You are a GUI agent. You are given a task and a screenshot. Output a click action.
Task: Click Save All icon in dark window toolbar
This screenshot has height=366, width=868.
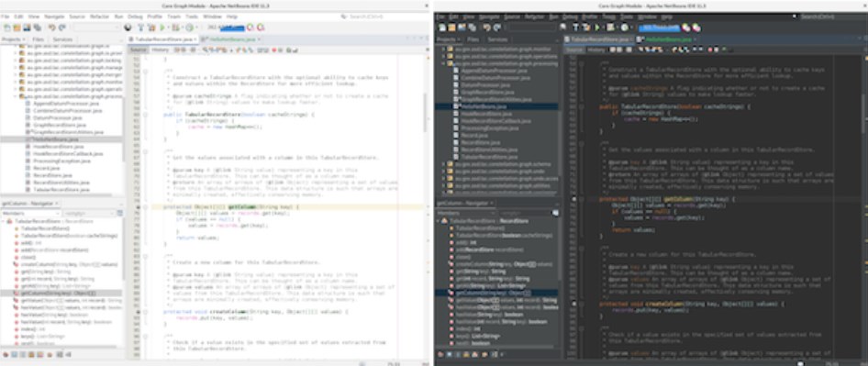coord(472,28)
